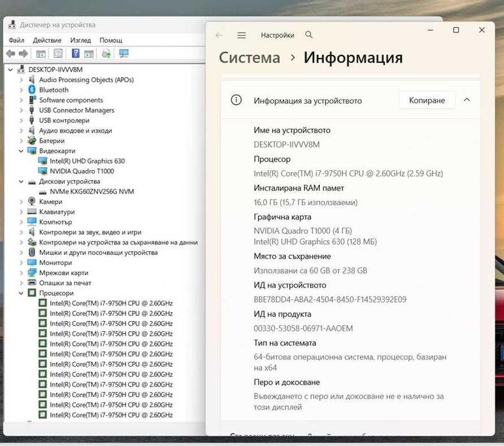
Task: Select Контролери на устройства за съхраняване на данни
Action: tap(119, 242)
